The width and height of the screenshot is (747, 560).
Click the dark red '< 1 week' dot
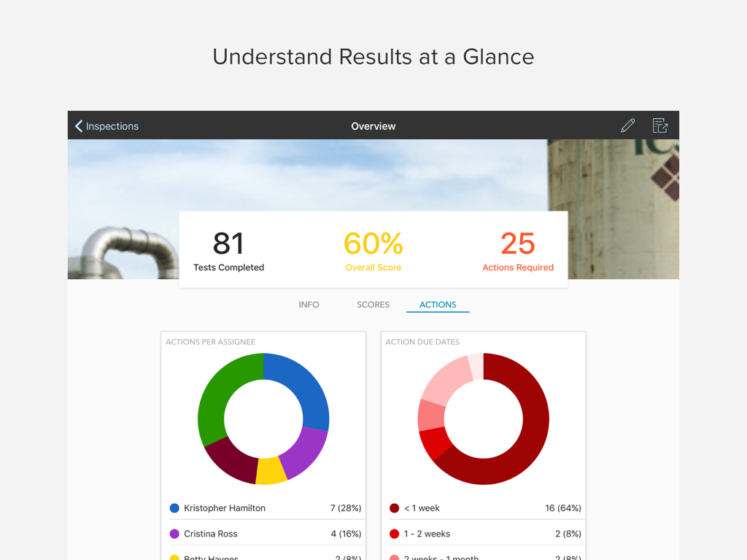point(394,508)
